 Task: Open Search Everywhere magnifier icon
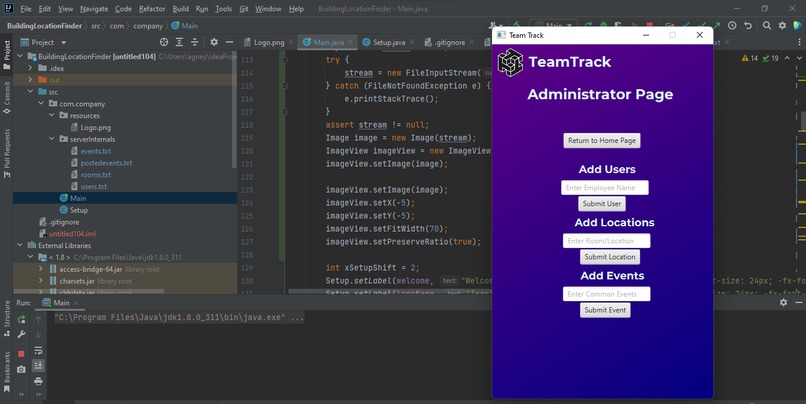coord(766,25)
